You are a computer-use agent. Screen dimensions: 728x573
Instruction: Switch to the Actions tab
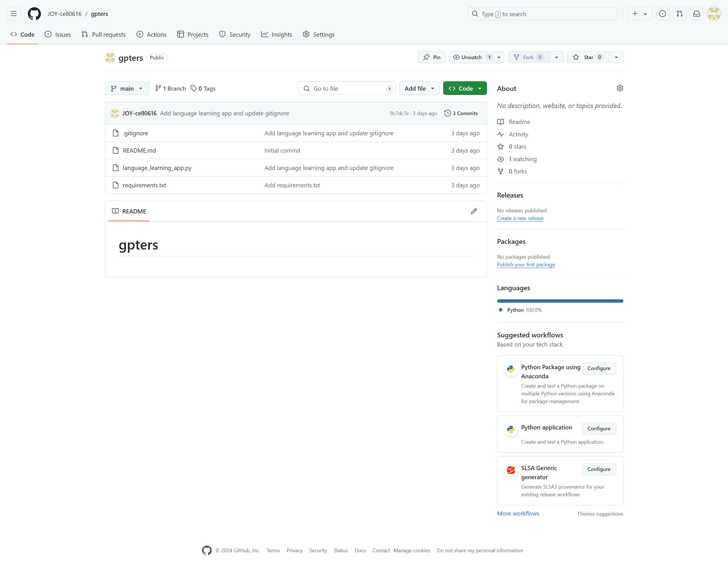(151, 35)
